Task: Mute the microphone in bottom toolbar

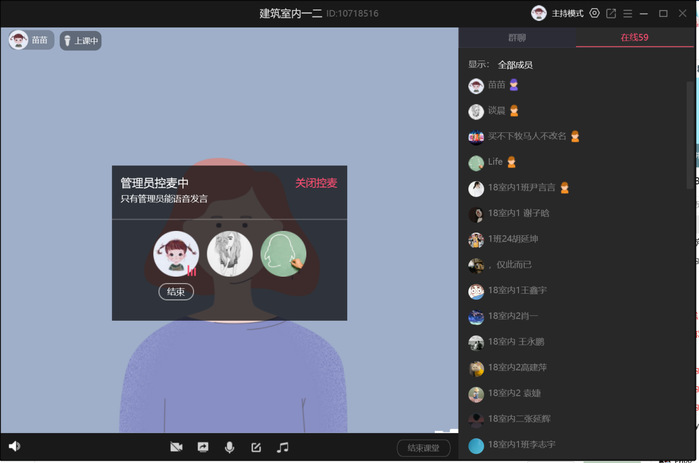Action: [229, 447]
